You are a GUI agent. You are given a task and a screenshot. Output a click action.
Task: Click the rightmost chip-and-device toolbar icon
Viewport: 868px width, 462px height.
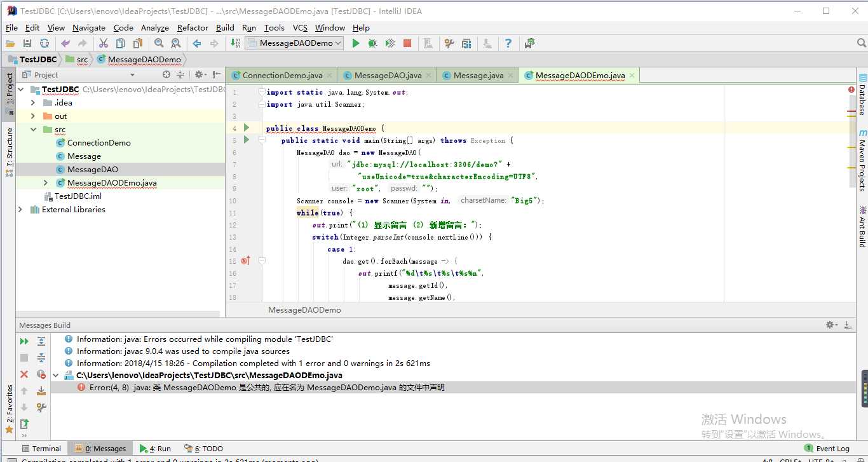point(529,43)
